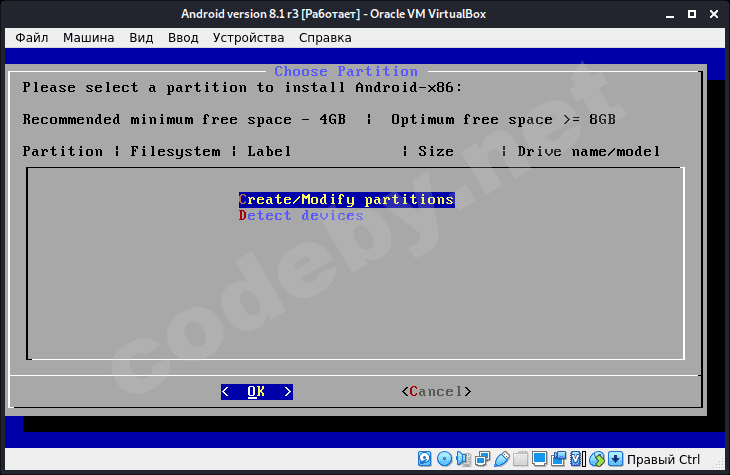Click the Правый Ctrl host key label
Screen dimensions: 730x475
click(x=663, y=460)
